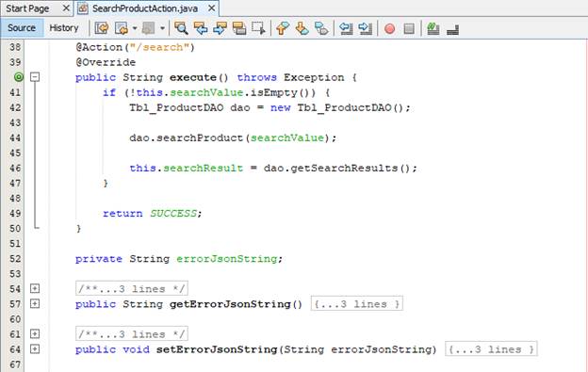Click folded Javadoc placeholder on line 54
Viewport: 588px width, 372px height.
tap(132, 288)
